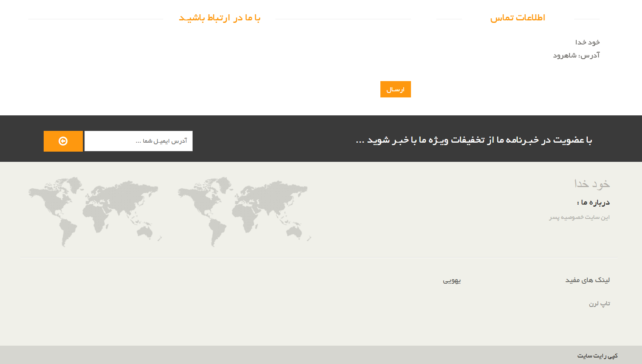Click the white newsletter subscription message text
The image size is (642, 364).
coord(473,140)
